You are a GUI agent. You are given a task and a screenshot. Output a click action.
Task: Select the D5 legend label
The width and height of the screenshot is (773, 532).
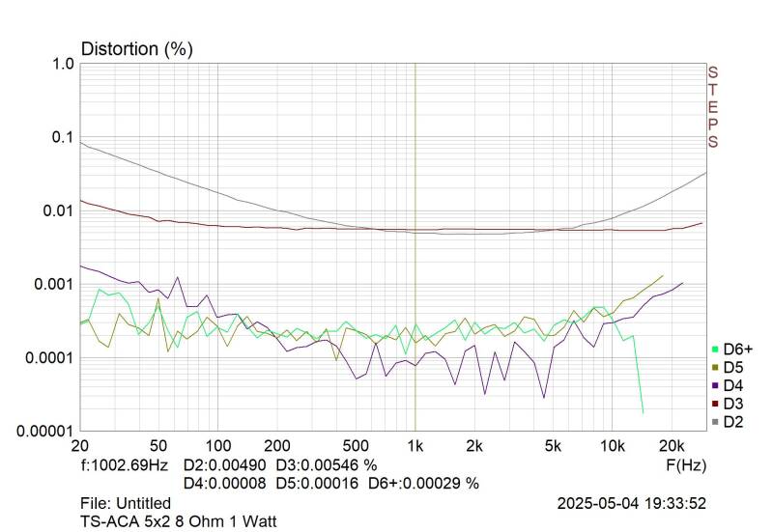[x=733, y=368]
